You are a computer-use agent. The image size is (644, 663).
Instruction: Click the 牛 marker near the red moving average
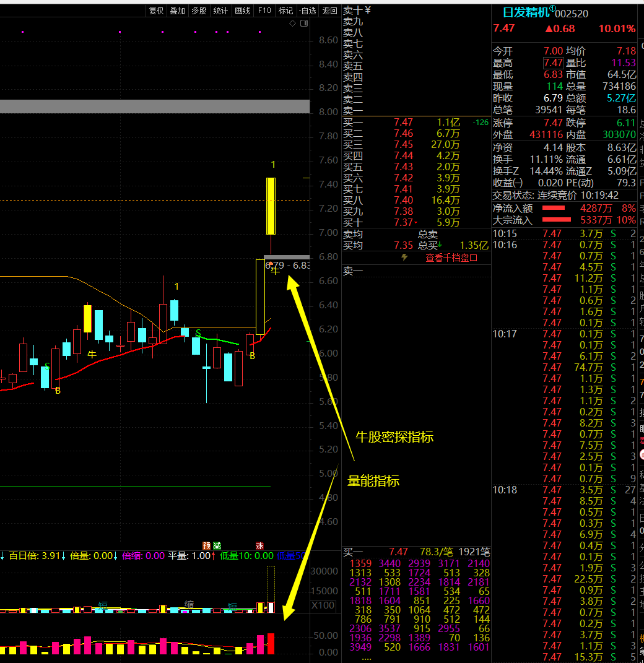point(92,354)
